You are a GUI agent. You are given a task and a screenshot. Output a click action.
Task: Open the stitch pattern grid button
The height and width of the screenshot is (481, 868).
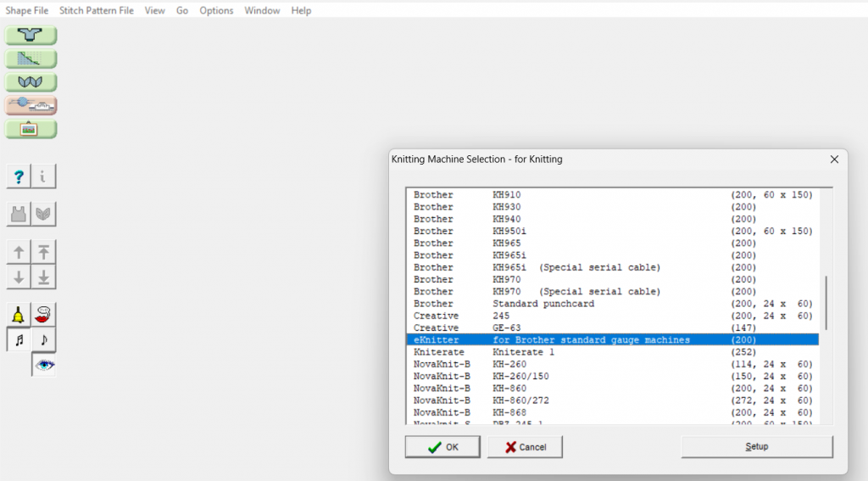(31, 59)
